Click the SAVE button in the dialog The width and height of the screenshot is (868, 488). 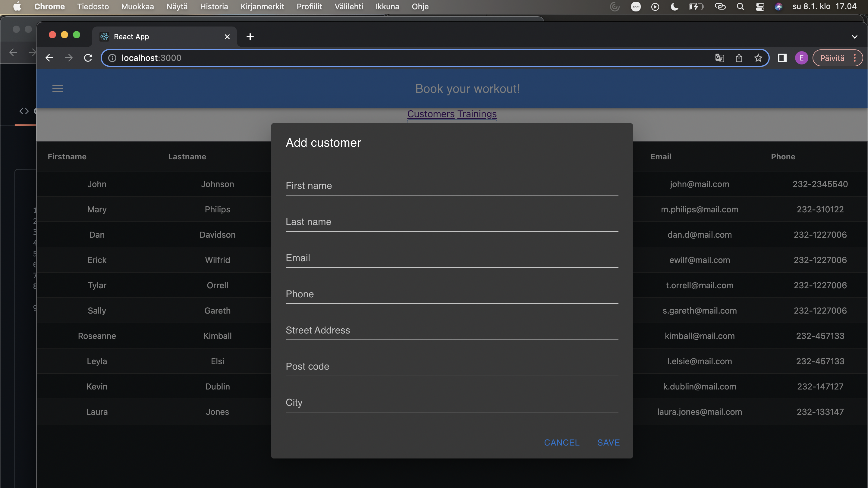(x=608, y=443)
